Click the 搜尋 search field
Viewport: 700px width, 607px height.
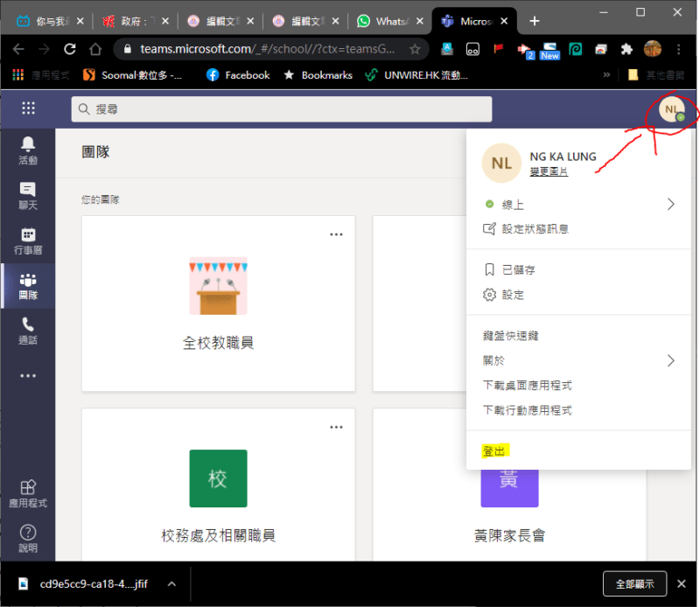(282, 109)
